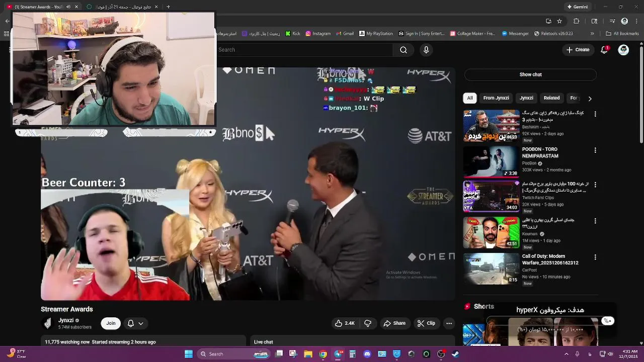Switch to the second Persian-titled browser tab
This screenshot has width=644, height=362.
point(121,7)
